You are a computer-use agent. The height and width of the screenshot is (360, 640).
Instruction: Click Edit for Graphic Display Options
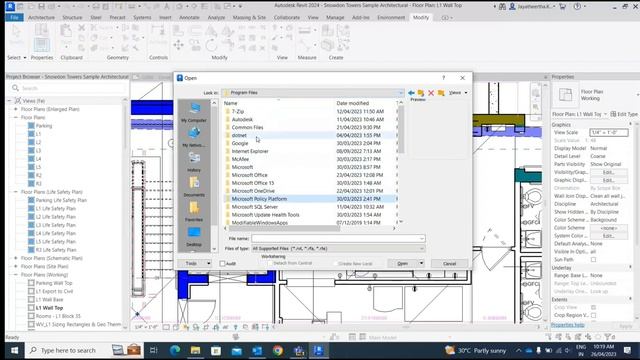(x=609, y=180)
